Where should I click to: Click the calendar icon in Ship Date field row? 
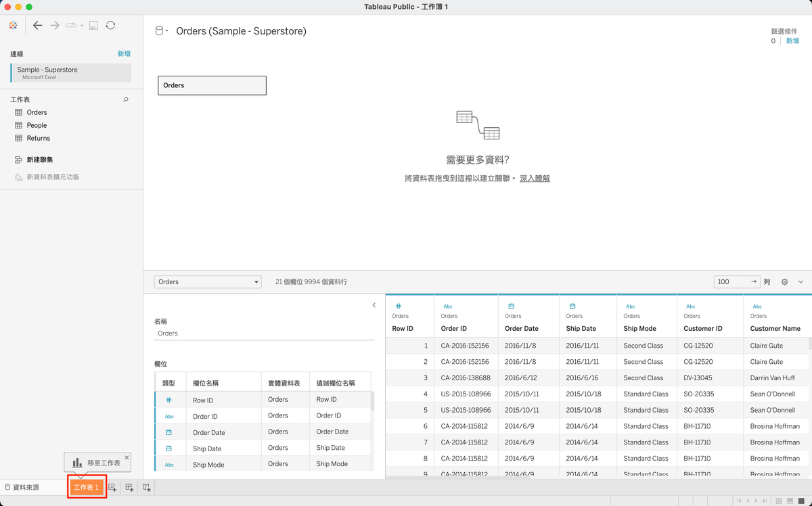tap(169, 448)
